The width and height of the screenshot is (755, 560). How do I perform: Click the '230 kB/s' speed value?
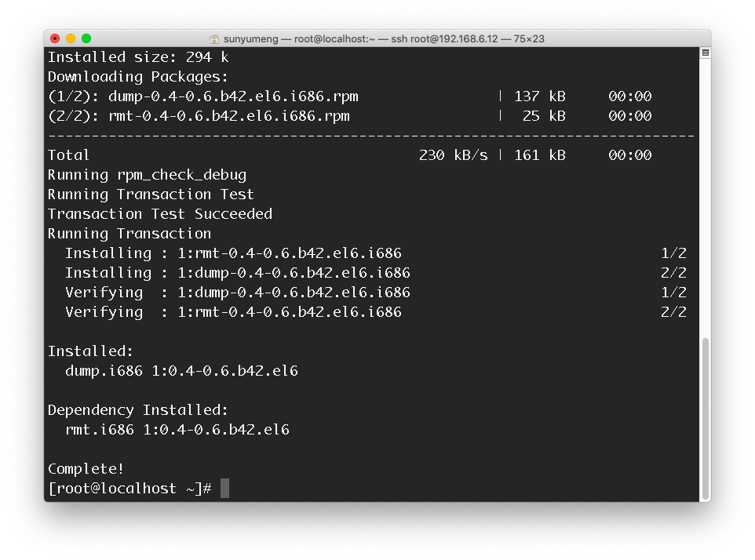tap(453, 155)
